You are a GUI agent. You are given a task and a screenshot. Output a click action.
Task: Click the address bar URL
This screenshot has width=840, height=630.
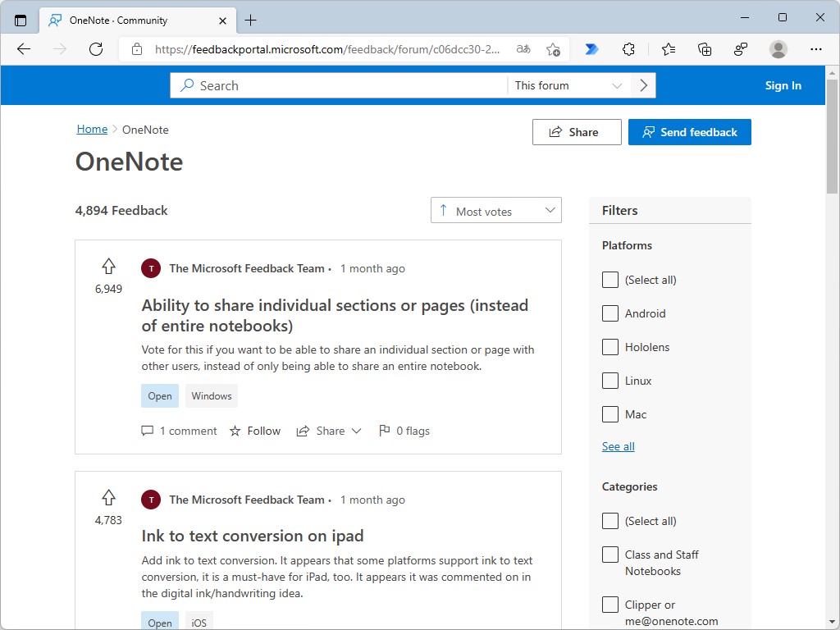[x=327, y=49]
